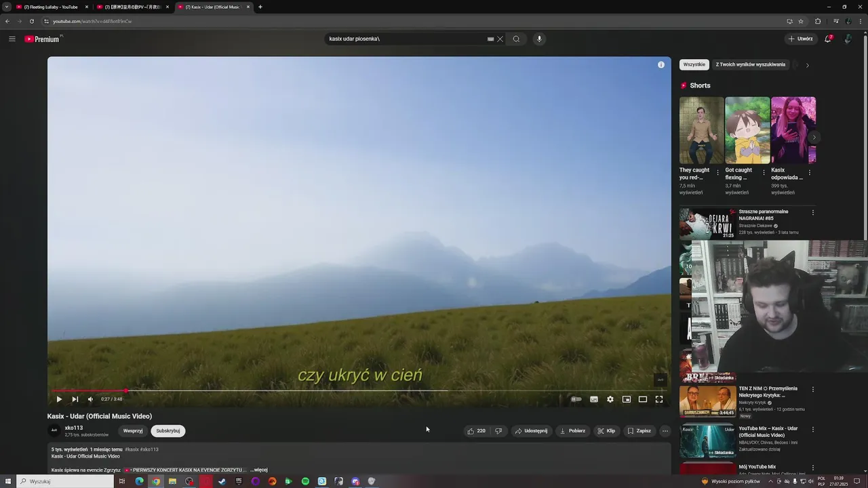The image size is (868, 488).
Task: Switch to second YouTube PV browser tab
Action: 133,7
